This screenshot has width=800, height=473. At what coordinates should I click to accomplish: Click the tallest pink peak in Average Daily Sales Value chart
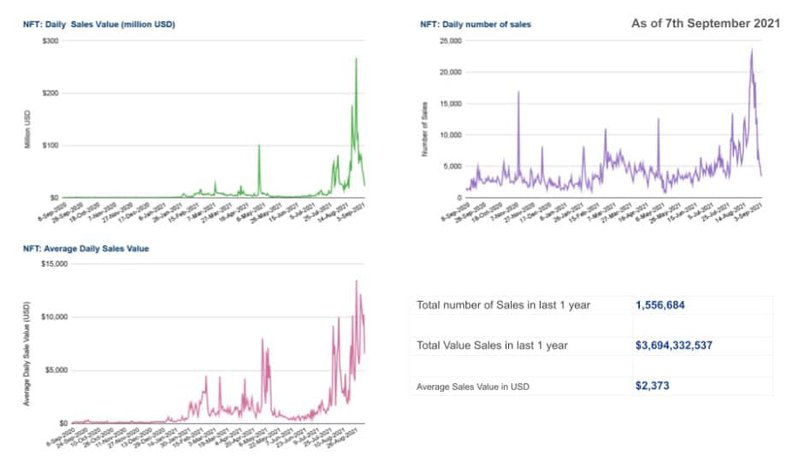point(357,281)
